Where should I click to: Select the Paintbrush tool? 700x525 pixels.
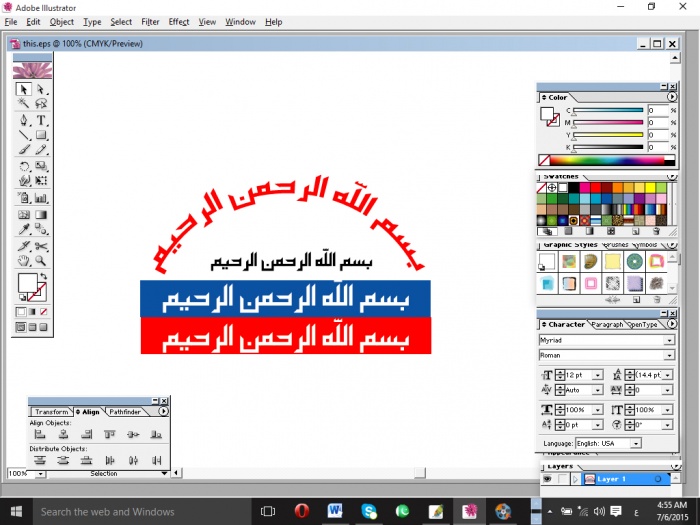(24, 150)
